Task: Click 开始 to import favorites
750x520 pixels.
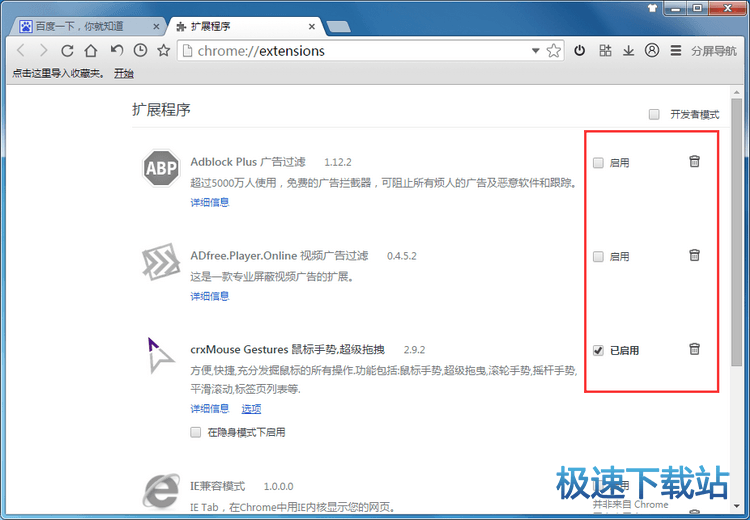Action: 123,73
